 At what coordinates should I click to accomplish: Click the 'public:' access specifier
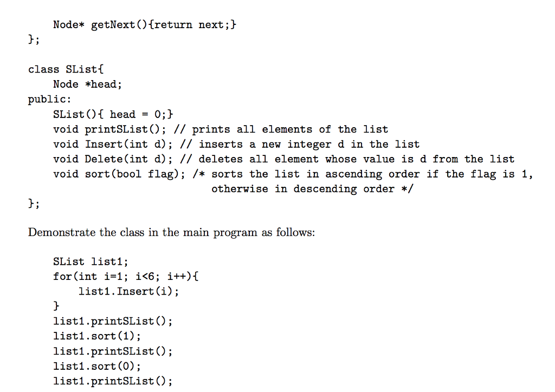(x=49, y=99)
